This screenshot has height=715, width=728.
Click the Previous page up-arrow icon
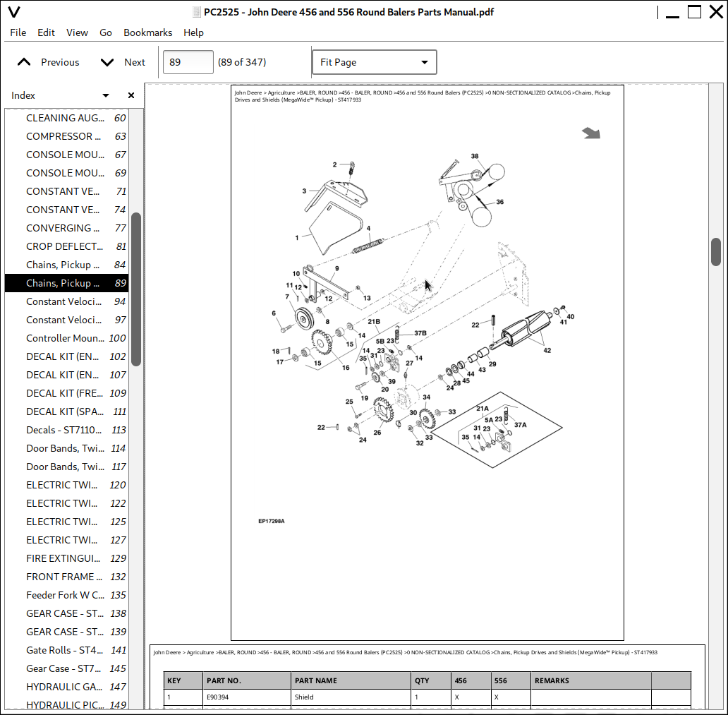pyautogui.click(x=24, y=62)
